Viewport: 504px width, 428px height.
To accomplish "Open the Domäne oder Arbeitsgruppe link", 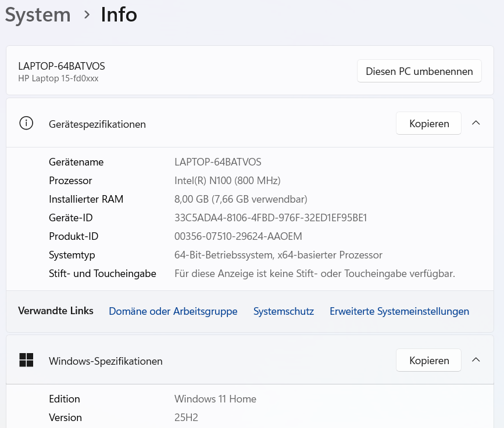I will (173, 311).
